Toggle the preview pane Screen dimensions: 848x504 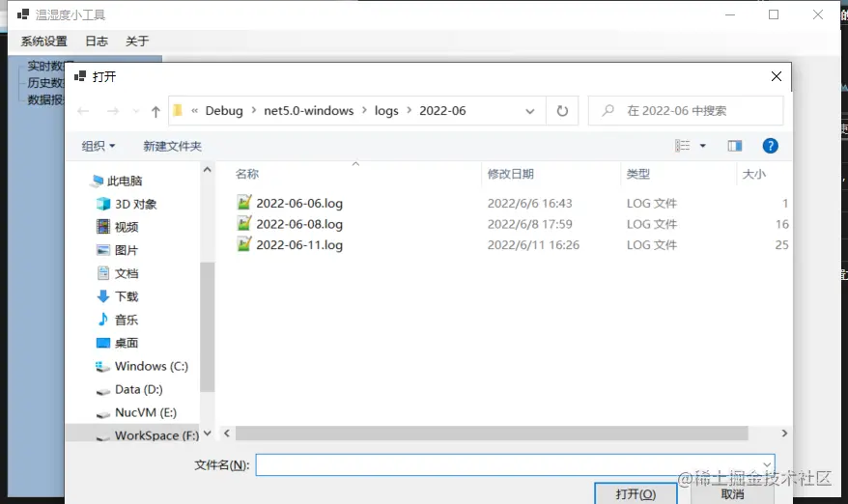coord(734,146)
